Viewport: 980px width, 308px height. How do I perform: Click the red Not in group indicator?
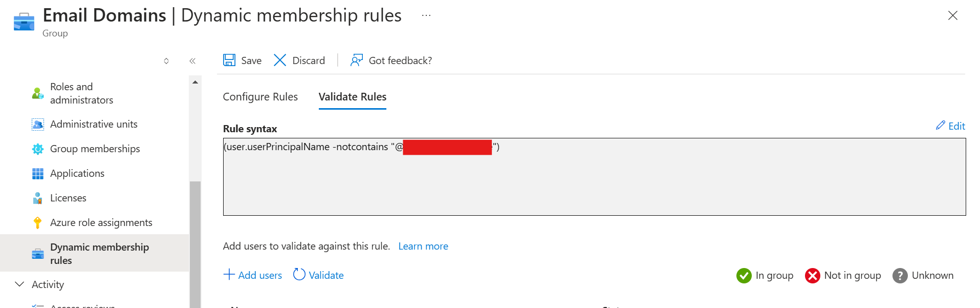(x=812, y=276)
